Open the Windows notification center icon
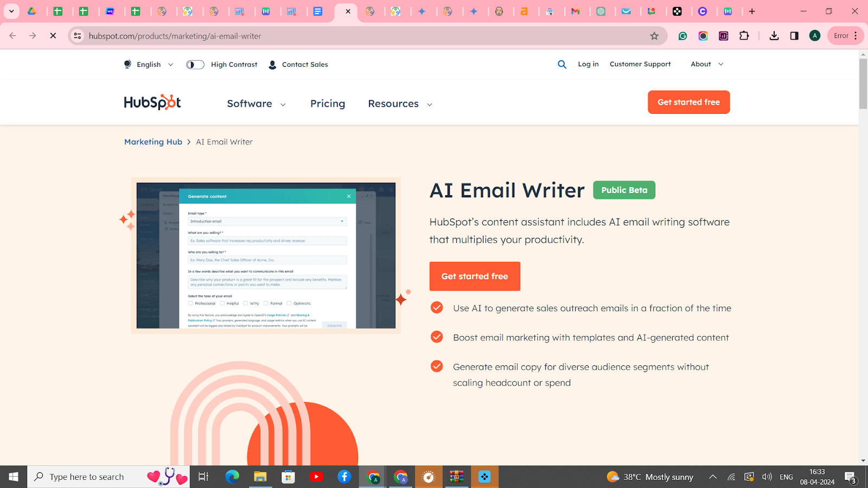This screenshot has width=868, height=488. [x=850, y=477]
